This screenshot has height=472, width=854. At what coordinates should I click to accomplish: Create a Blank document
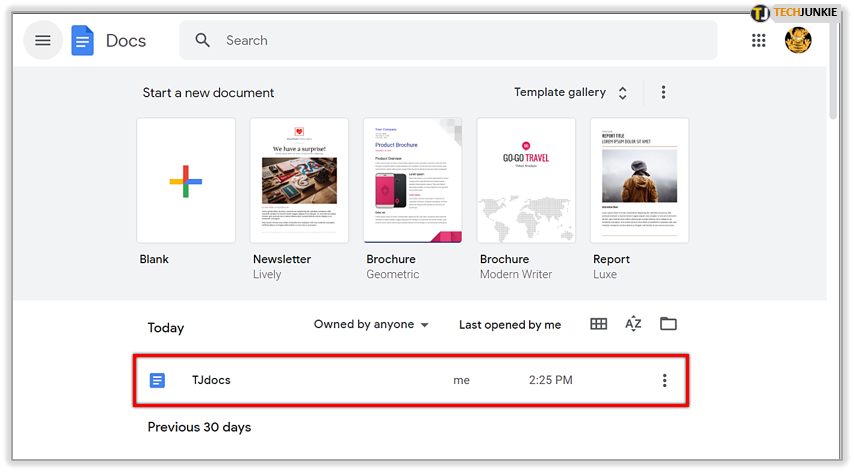(186, 180)
